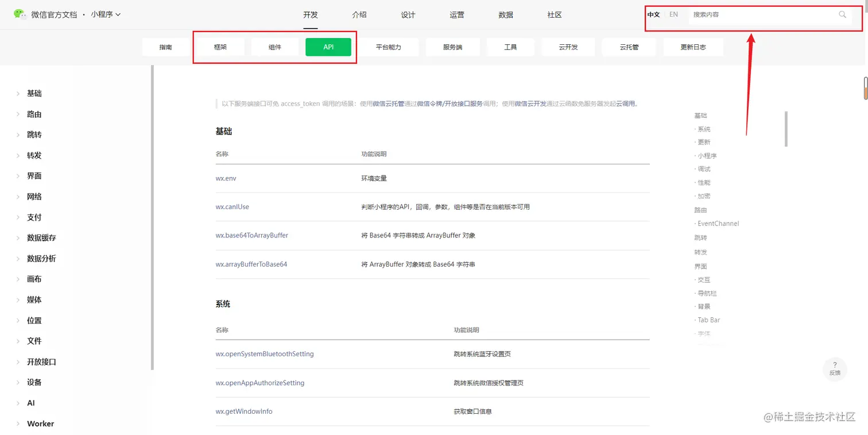Open the 位置 sidebar category
This screenshot has height=435, width=868.
pyautogui.click(x=34, y=321)
